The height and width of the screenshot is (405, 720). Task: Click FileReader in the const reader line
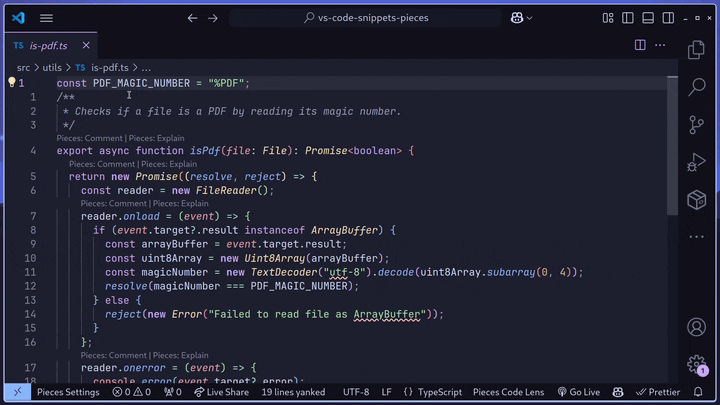226,191
